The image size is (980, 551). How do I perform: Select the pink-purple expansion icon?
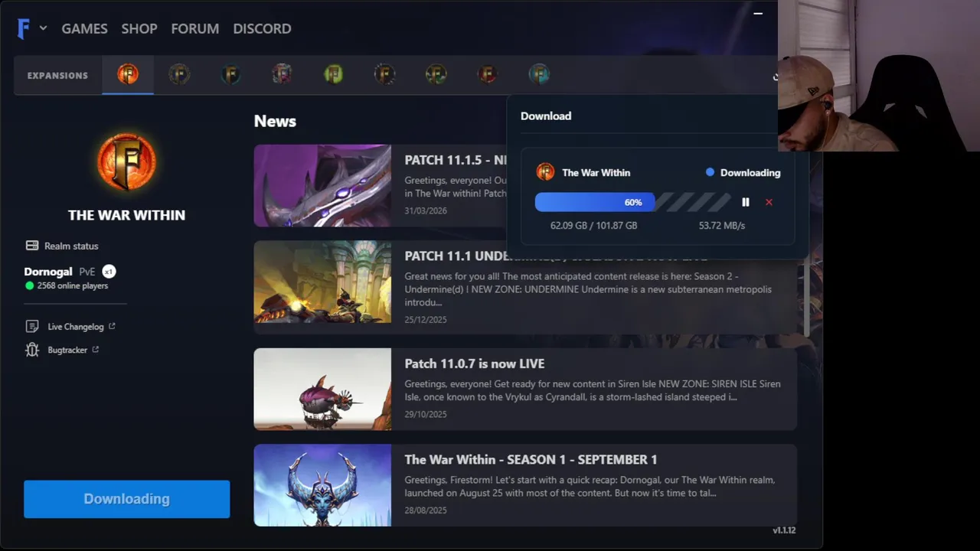point(282,74)
